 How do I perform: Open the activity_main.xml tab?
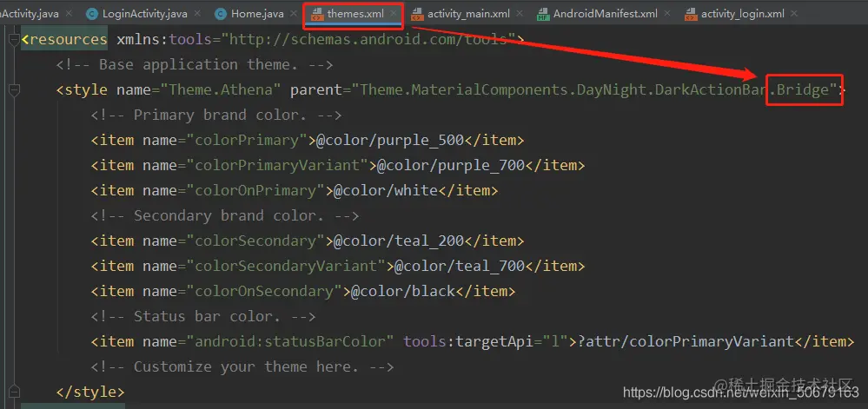(x=468, y=14)
